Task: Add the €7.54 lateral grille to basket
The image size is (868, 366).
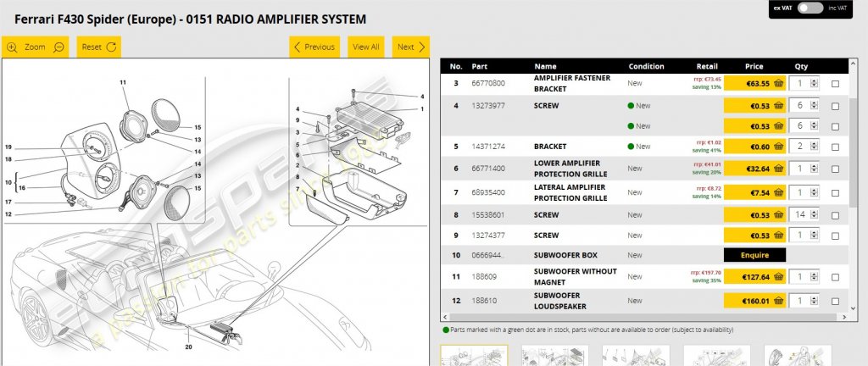Action: tap(755, 192)
